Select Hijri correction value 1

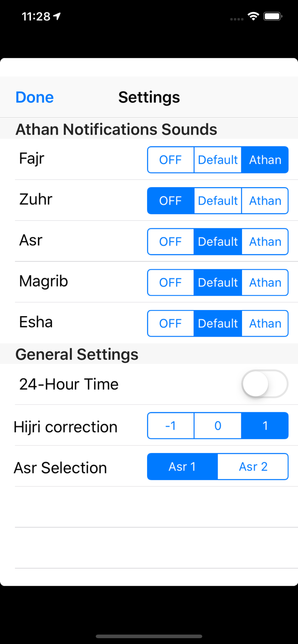[265, 425]
